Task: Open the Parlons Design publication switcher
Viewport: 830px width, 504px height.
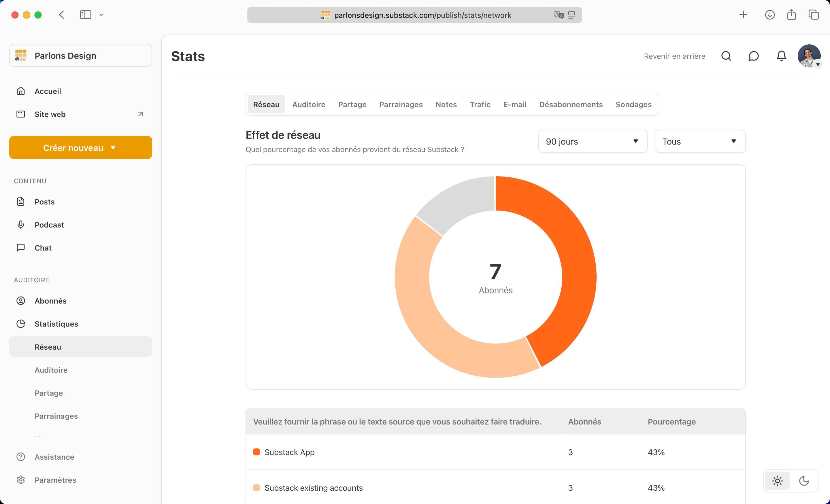Action: [x=80, y=55]
